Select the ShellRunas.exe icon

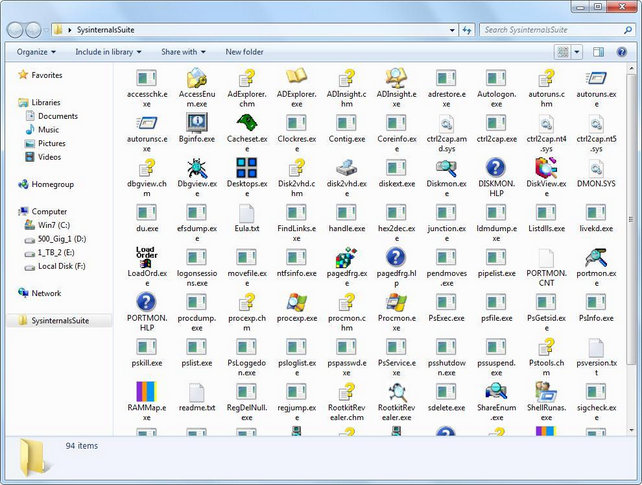546,392
